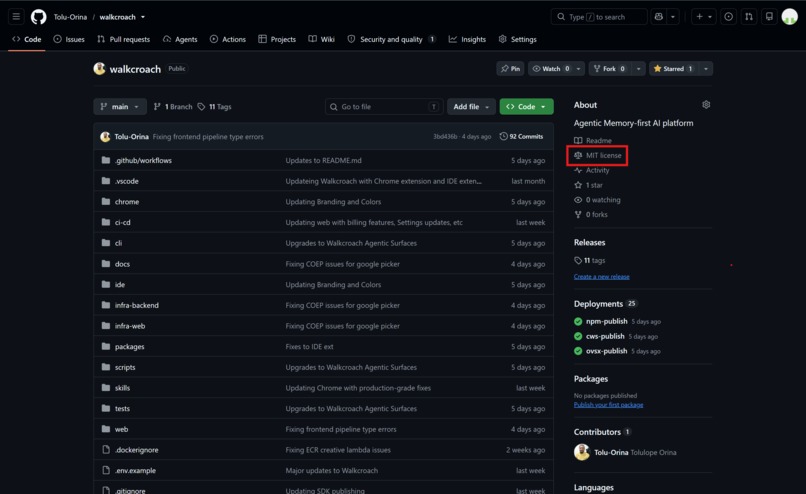The image size is (806, 494).
Task: Open the .env.example file
Action: pos(135,470)
